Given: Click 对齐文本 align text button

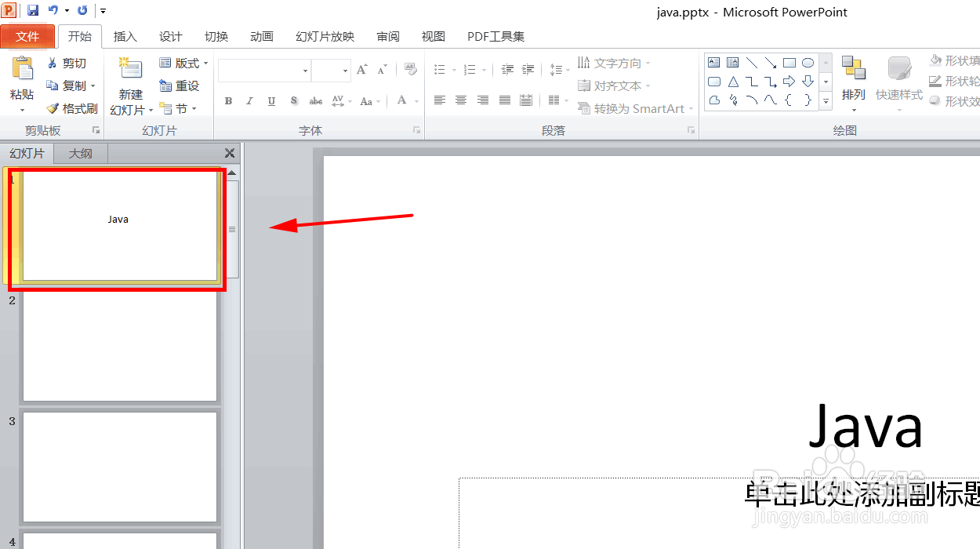Looking at the screenshot, I should [615, 85].
